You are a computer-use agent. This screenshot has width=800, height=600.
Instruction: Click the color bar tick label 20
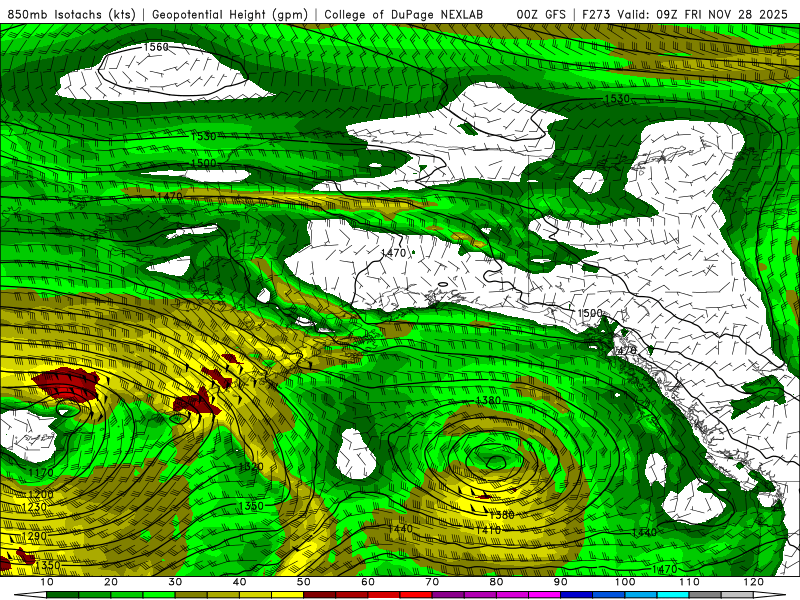(111, 582)
